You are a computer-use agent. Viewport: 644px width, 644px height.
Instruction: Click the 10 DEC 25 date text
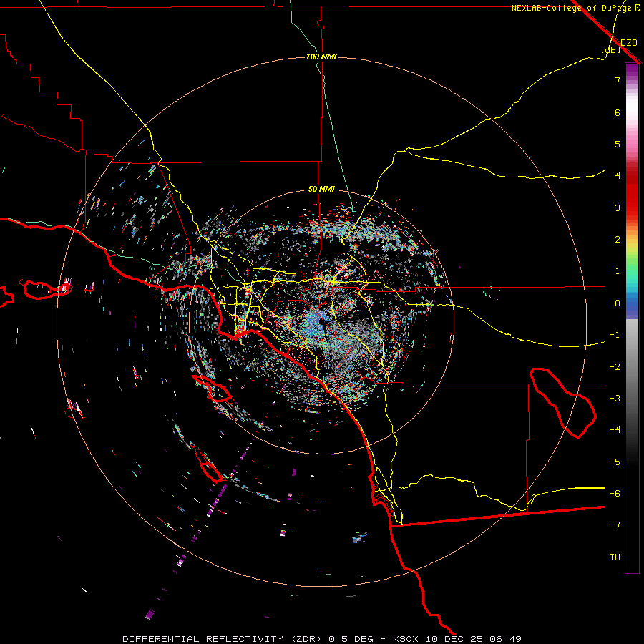coord(454,639)
